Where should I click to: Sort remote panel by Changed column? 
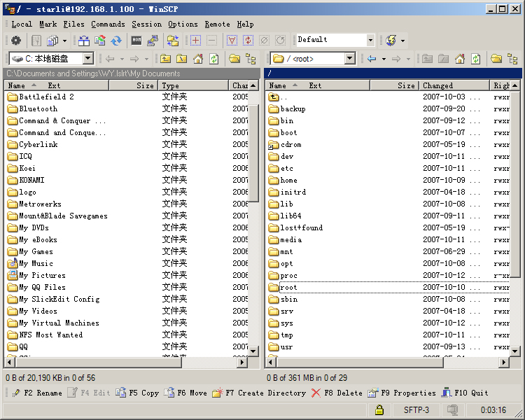tap(454, 85)
